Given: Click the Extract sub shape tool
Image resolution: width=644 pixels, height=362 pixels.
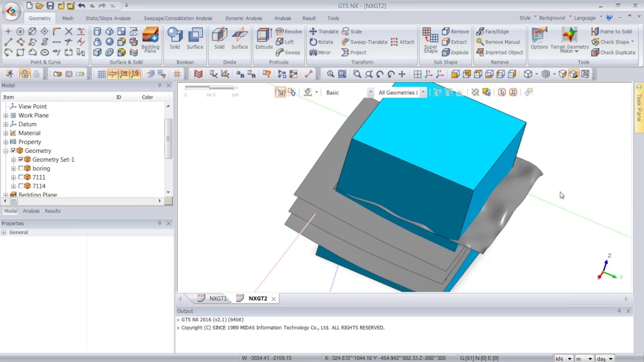Looking at the screenshot, I should coord(454,42).
